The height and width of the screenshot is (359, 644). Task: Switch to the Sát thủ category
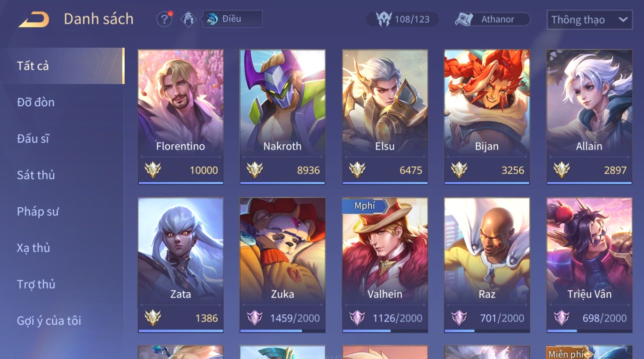tap(36, 175)
